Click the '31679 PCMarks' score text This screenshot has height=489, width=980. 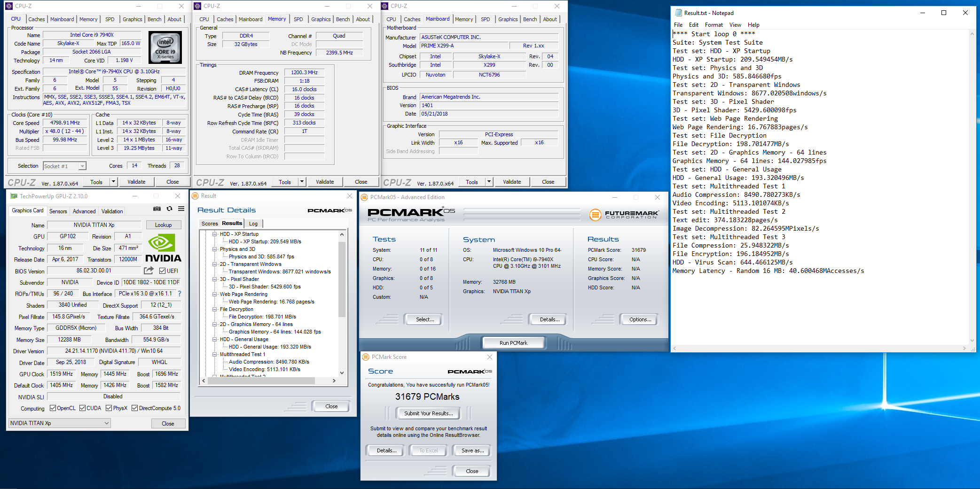click(x=427, y=396)
